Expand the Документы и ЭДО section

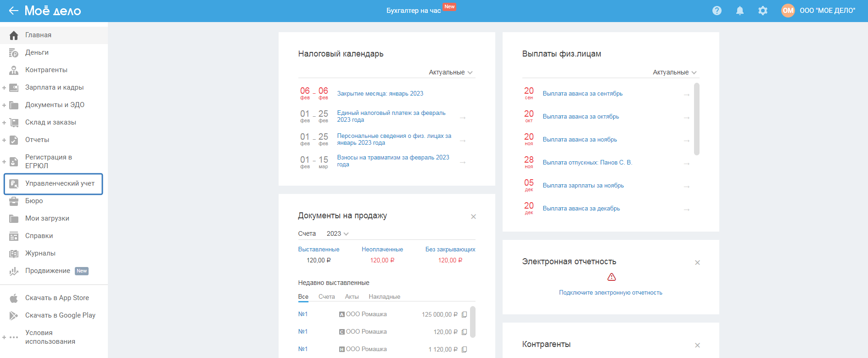(x=4, y=105)
